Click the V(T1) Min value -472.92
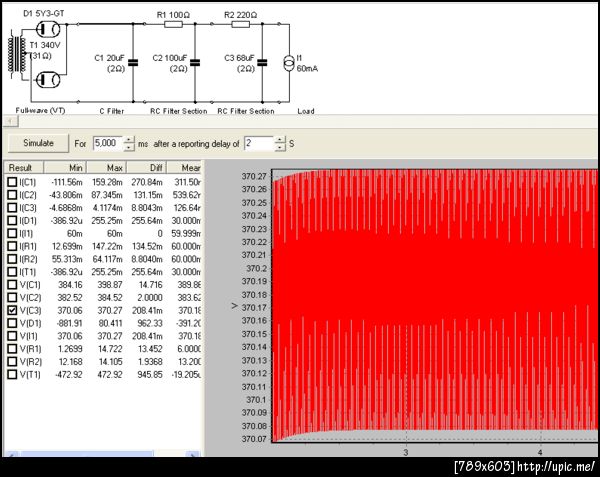Screen dimensions: 600x477 (x=69, y=374)
